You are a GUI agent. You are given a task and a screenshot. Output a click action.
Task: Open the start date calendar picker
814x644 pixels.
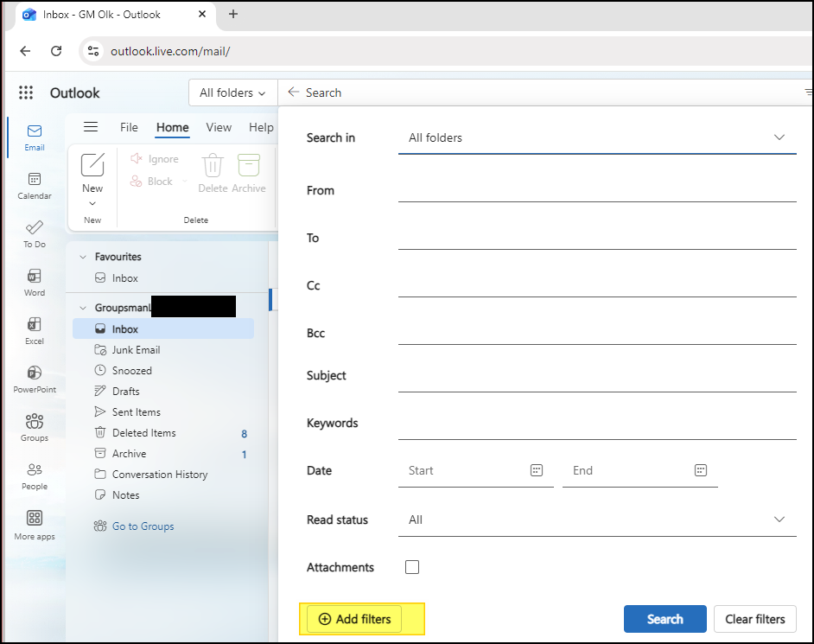coord(537,470)
